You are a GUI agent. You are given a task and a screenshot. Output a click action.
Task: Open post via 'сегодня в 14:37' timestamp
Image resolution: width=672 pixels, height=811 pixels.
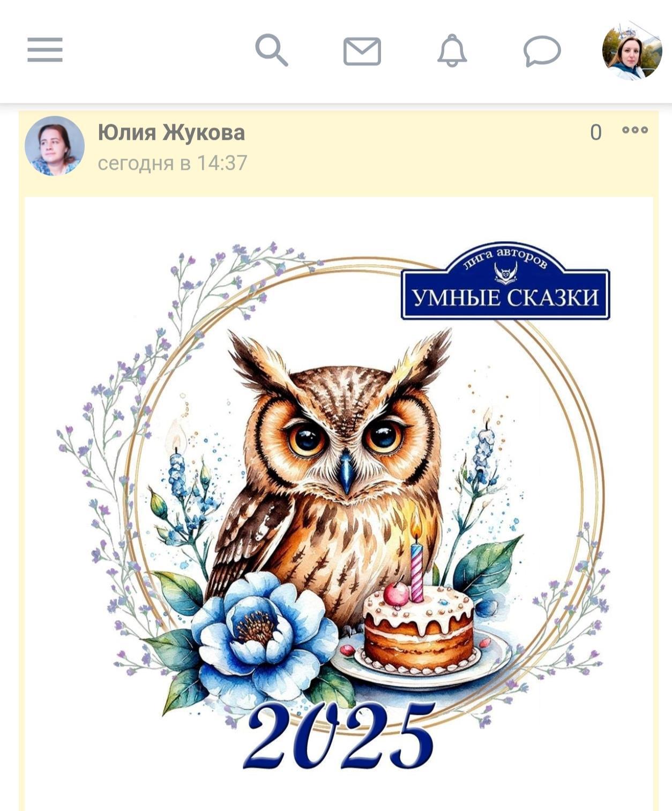tap(173, 163)
